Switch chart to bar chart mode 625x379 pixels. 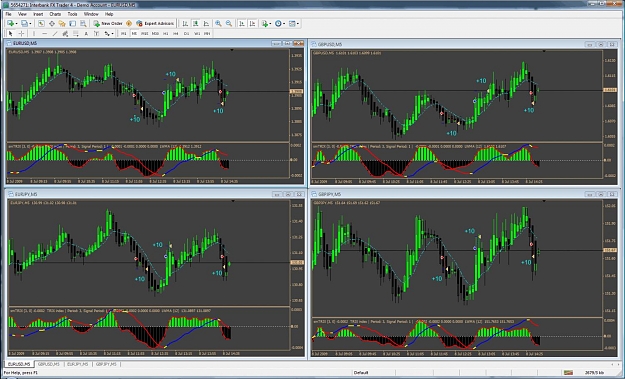click(x=185, y=24)
